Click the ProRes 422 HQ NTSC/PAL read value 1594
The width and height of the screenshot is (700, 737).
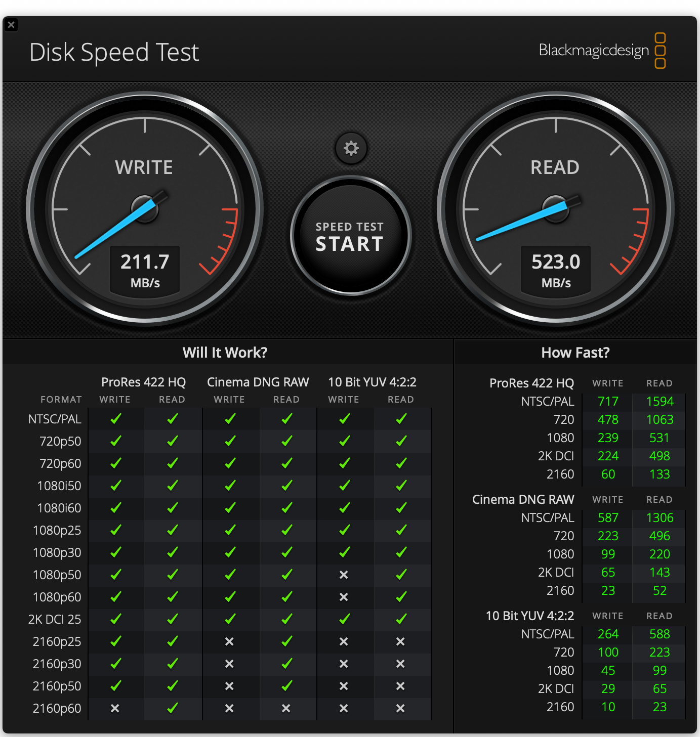pyautogui.click(x=660, y=402)
